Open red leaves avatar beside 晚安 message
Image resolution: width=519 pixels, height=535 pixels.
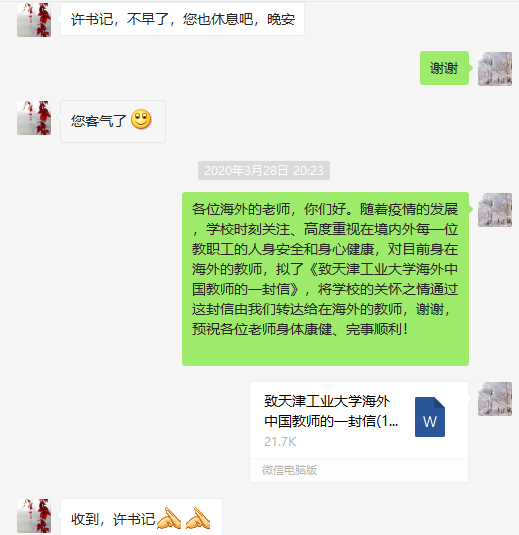tap(34, 20)
